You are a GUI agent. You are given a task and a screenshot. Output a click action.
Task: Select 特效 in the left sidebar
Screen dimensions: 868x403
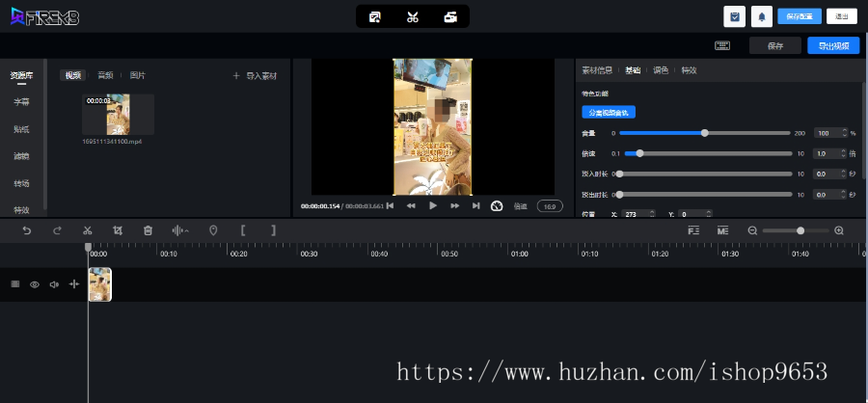pos(21,210)
